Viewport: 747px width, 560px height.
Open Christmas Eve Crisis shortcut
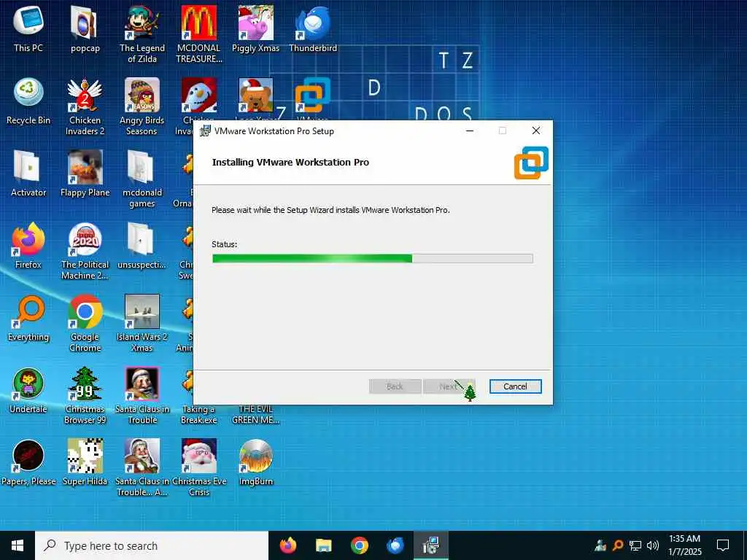coord(198,469)
